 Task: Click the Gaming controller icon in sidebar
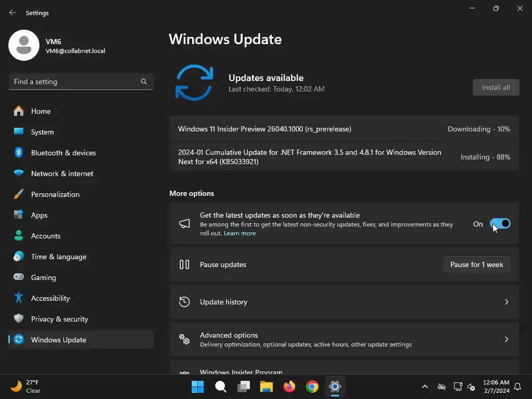(19, 277)
